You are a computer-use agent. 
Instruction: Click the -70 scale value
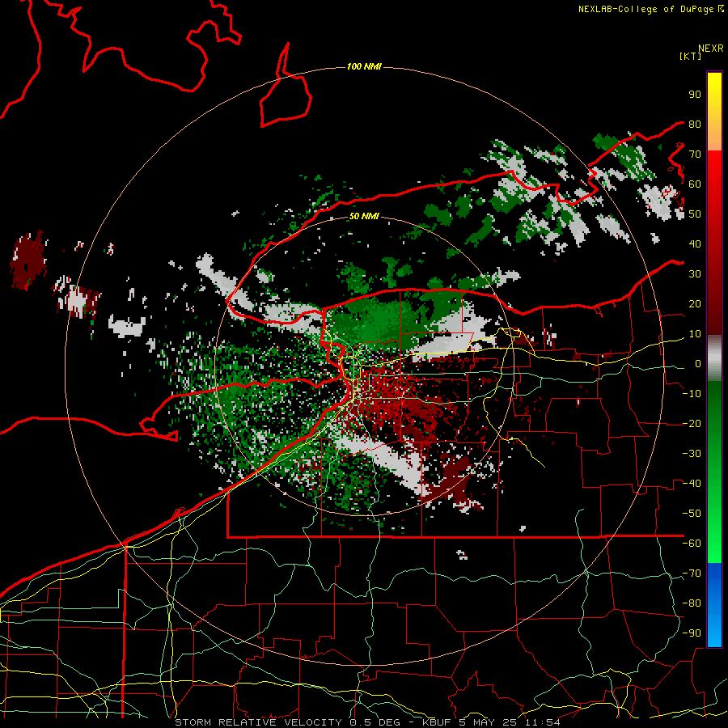[x=692, y=574]
